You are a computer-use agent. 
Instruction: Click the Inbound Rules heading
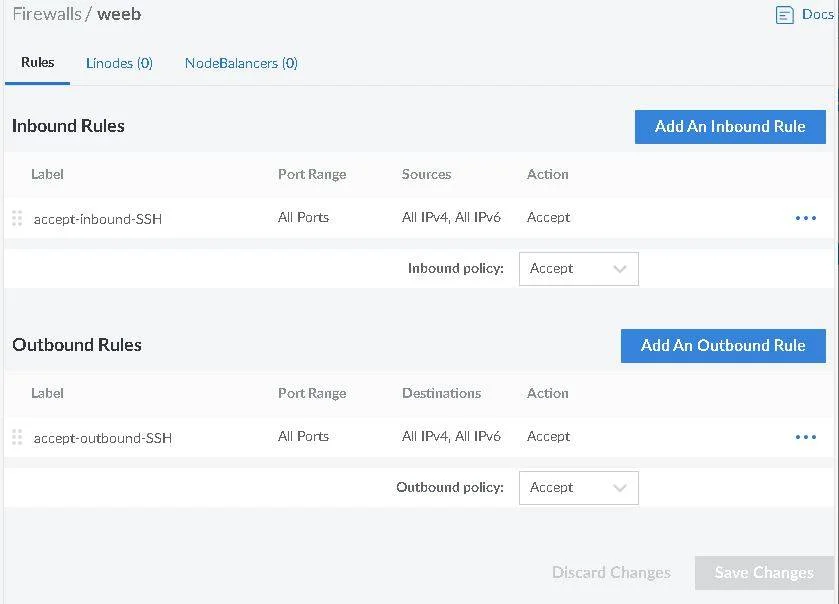(68, 126)
